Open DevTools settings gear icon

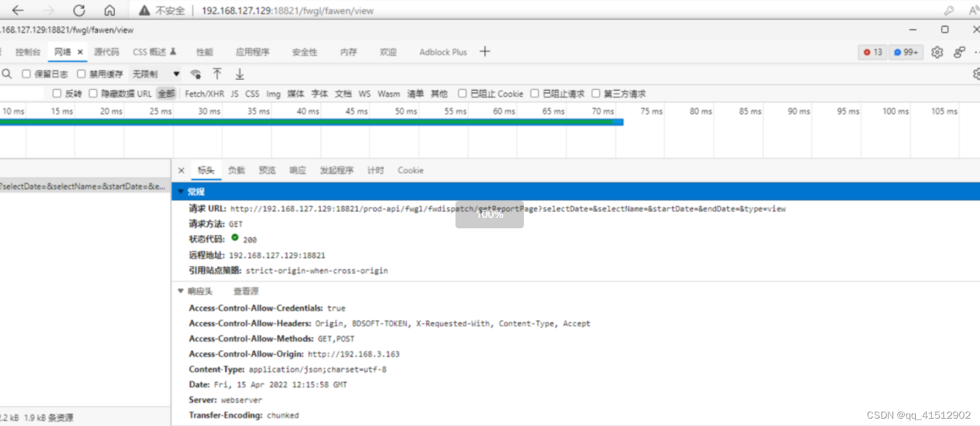click(x=937, y=52)
